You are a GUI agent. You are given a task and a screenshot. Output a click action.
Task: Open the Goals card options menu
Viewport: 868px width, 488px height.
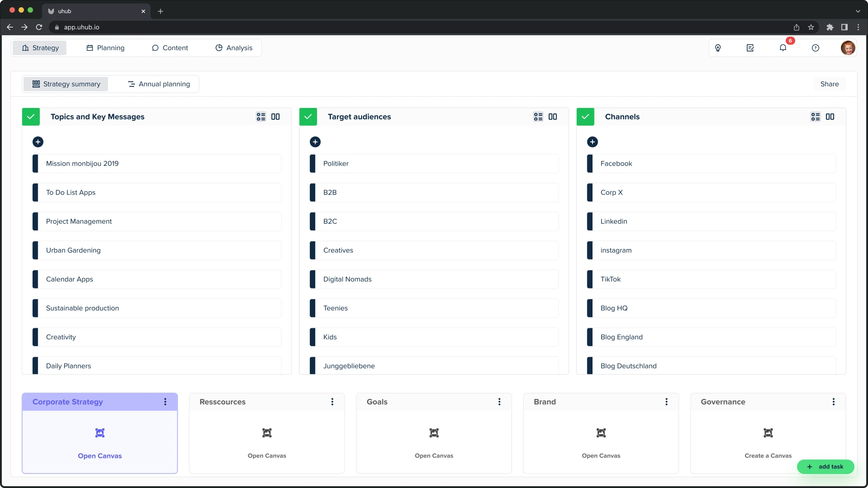pos(499,402)
